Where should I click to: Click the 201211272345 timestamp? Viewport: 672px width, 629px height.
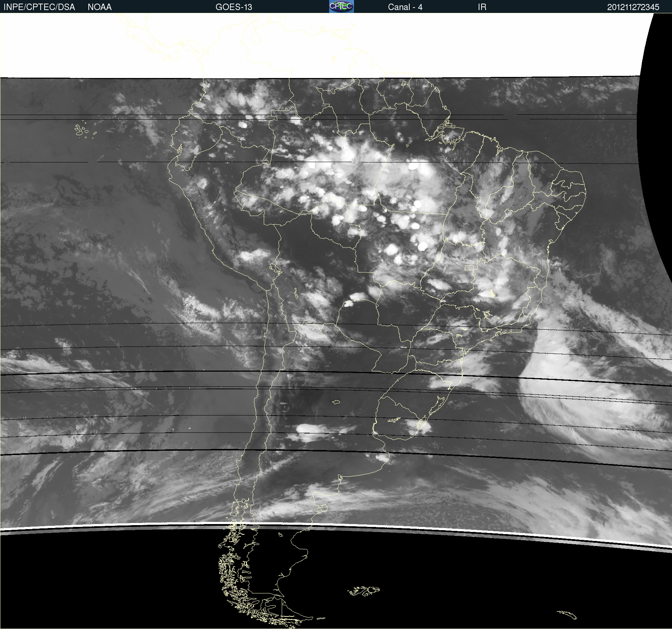click(x=633, y=7)
